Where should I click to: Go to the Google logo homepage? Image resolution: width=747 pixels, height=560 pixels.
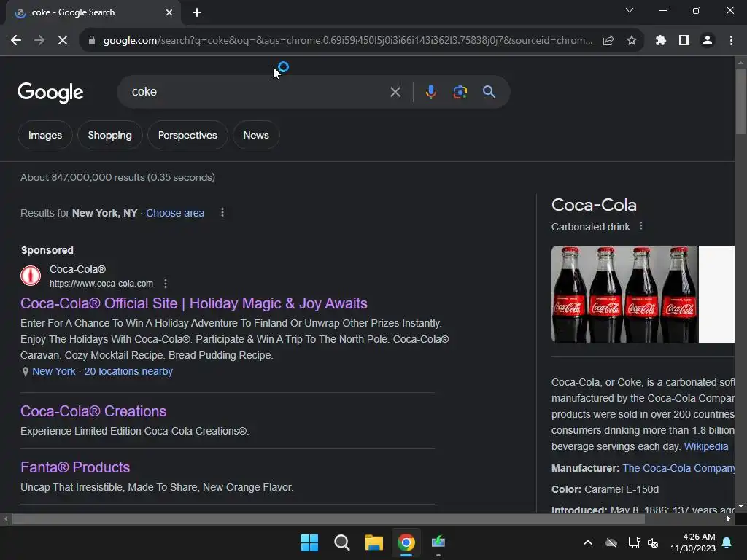click(50, 93)
